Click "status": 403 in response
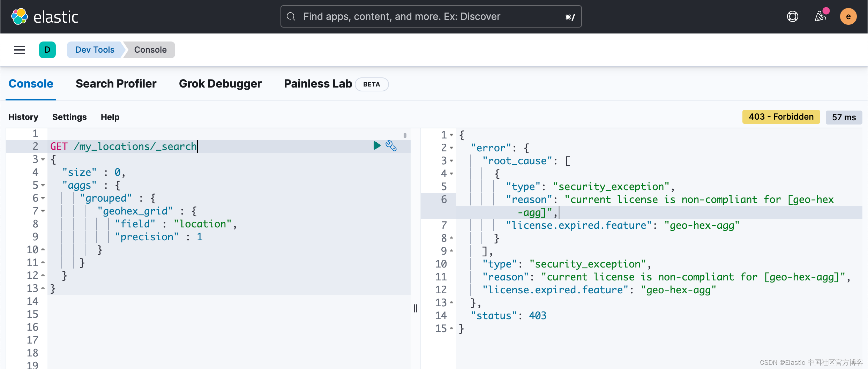This screenshot has height=369, width=868. click(x=509, y=316)
